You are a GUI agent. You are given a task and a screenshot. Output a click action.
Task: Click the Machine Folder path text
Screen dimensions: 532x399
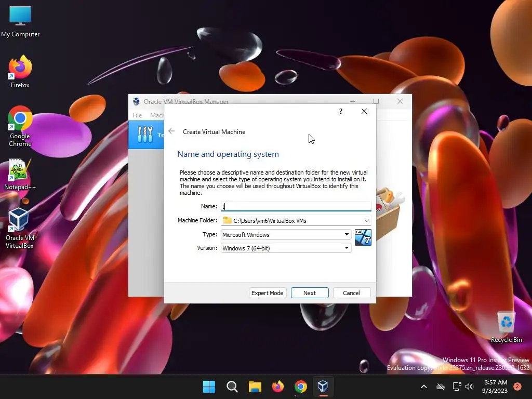pyautogui.click(x=270, y=220)
